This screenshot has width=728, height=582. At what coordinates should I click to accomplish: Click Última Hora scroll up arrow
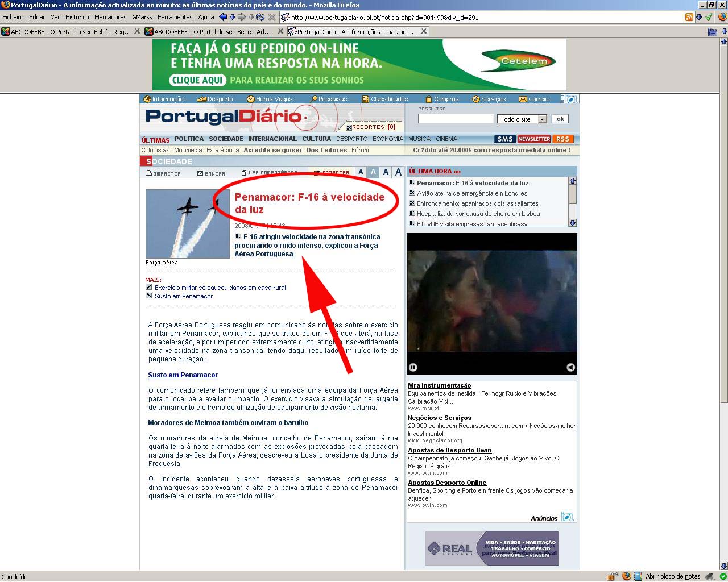[573, 181]
